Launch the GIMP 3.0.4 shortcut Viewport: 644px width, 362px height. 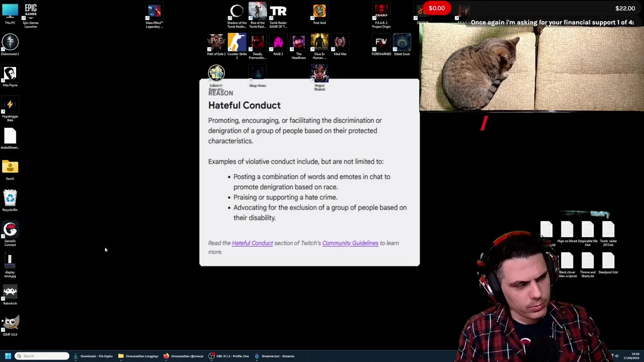pos(10,326)
